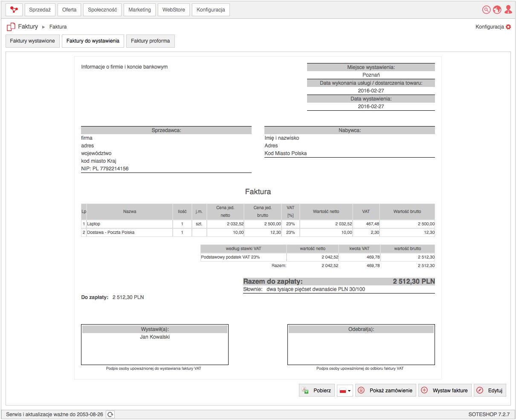
Task: Click the Poznań place of issue
Action: [371, 75]
